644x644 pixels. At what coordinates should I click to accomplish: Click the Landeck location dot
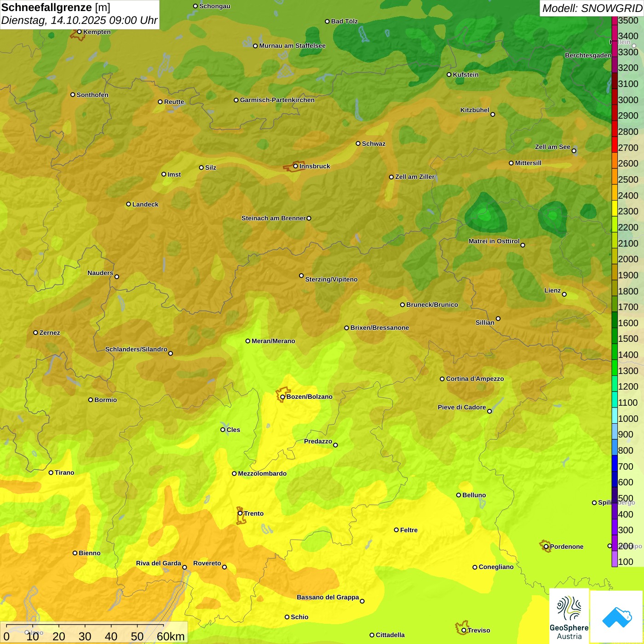[128, 204]
